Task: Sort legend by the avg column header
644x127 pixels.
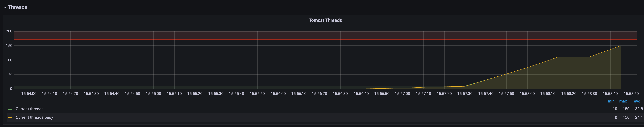Action: point(637,101)
